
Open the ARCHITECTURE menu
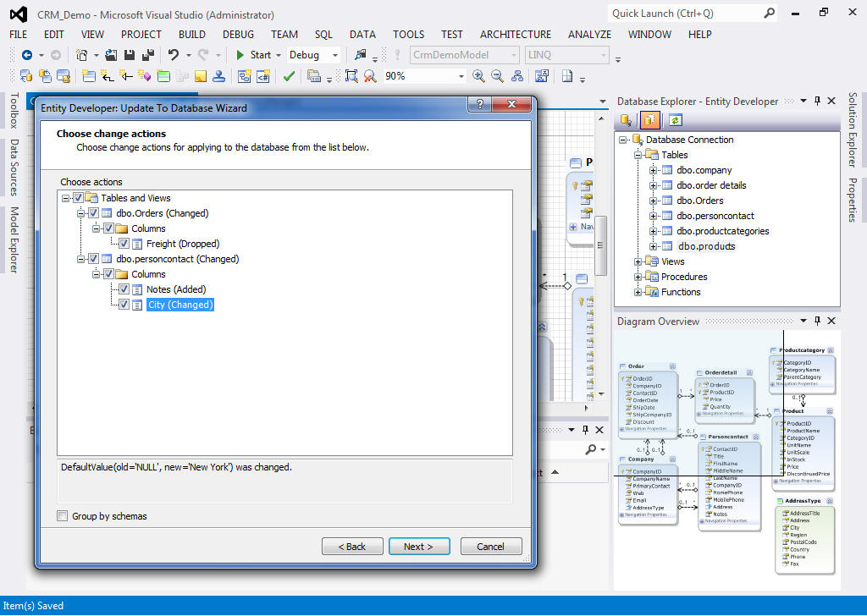pyautogui.click(x=515, y=35)
